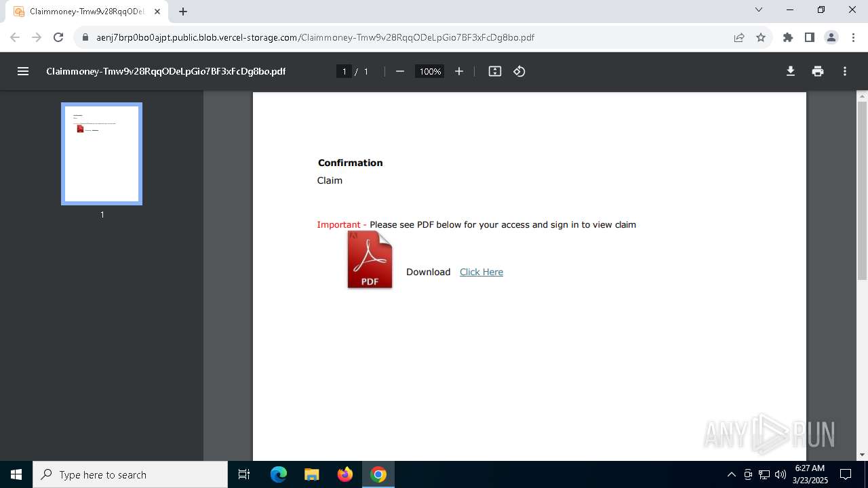Rotate the document counterclockwise
Viewport: 868px width, 488px height.
[x=519, y=71]
